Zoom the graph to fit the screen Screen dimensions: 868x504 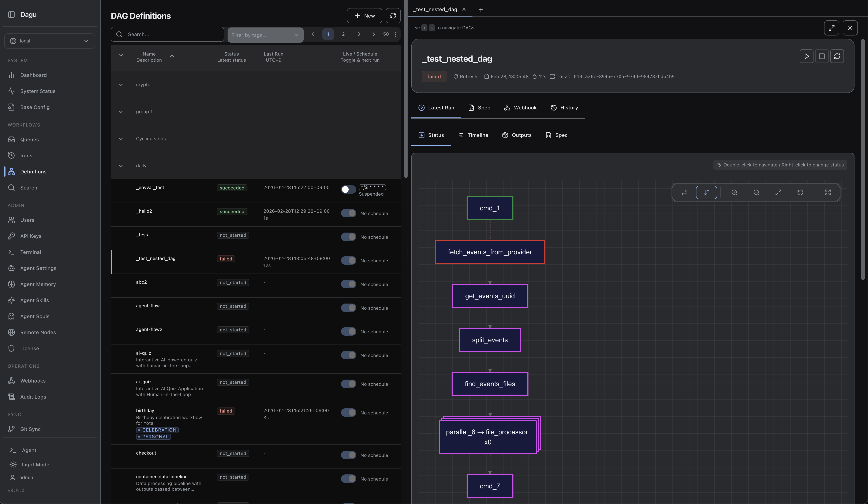point(778,192)
